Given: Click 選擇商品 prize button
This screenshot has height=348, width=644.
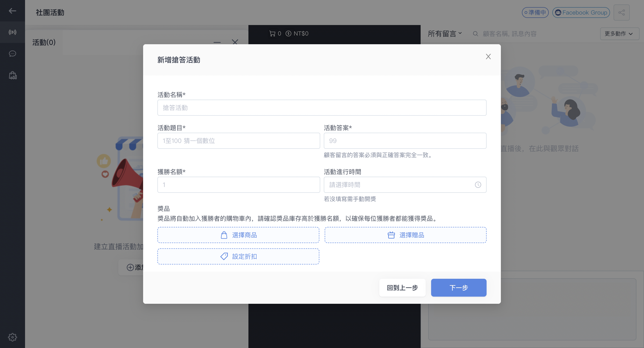Looking at the screenshot, I should pos(238,235).
